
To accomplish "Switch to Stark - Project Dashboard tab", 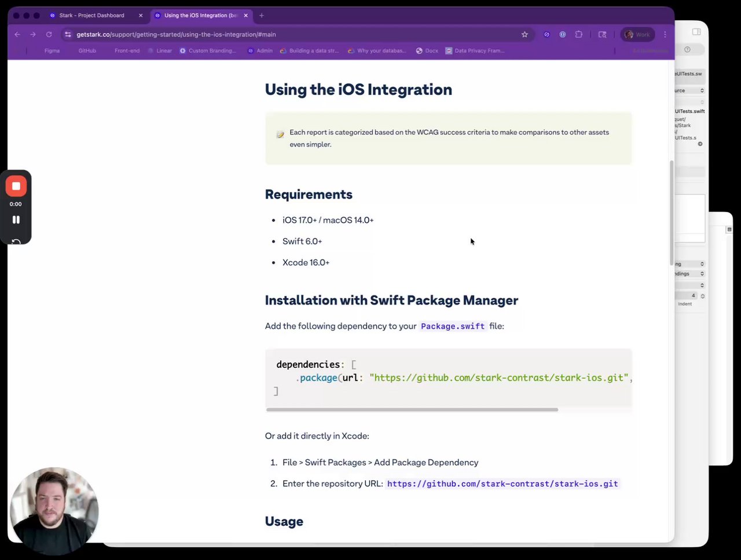I will click(x=91, y=16).
